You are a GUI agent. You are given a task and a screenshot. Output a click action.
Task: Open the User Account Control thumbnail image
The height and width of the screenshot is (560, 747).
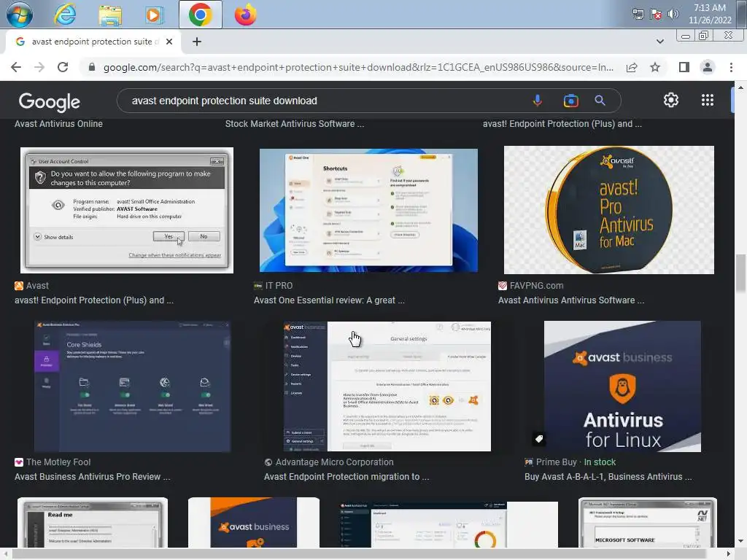coord(127,210)
